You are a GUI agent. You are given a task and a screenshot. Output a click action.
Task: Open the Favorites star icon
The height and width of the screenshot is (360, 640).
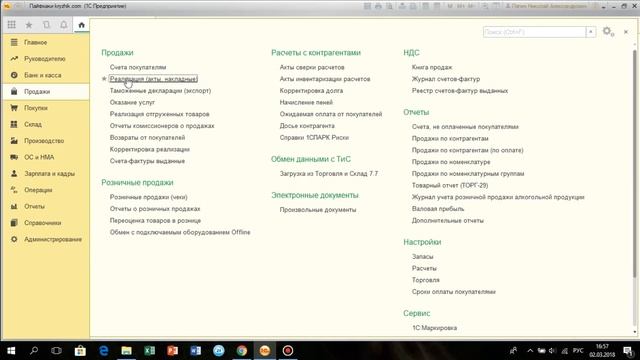pos(29,25)
